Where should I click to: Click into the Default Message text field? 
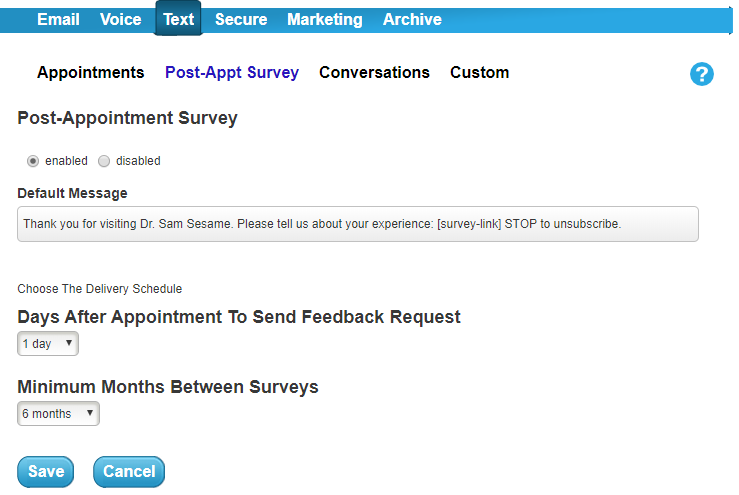tap(358, 224)
